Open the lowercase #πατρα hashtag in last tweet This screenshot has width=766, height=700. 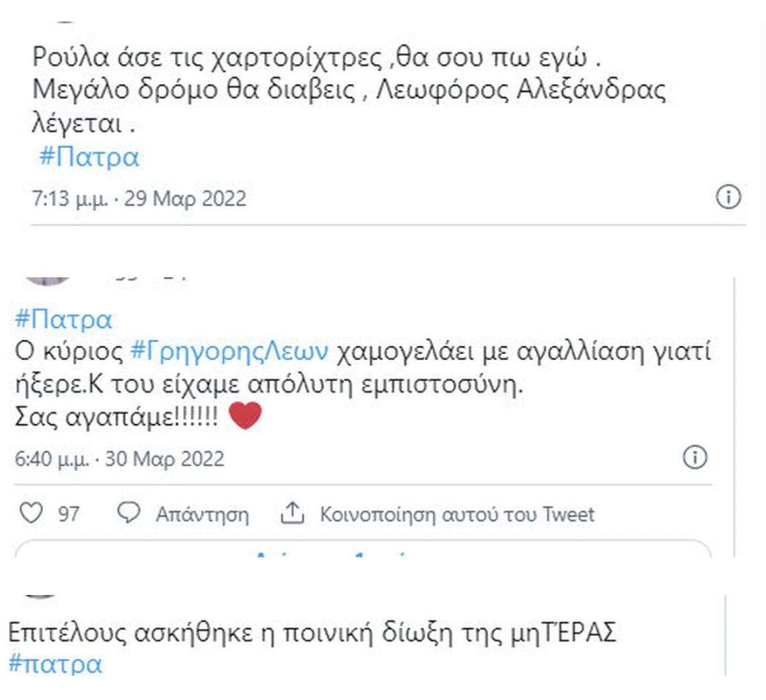pyautogui.click(x=55, y=664)
